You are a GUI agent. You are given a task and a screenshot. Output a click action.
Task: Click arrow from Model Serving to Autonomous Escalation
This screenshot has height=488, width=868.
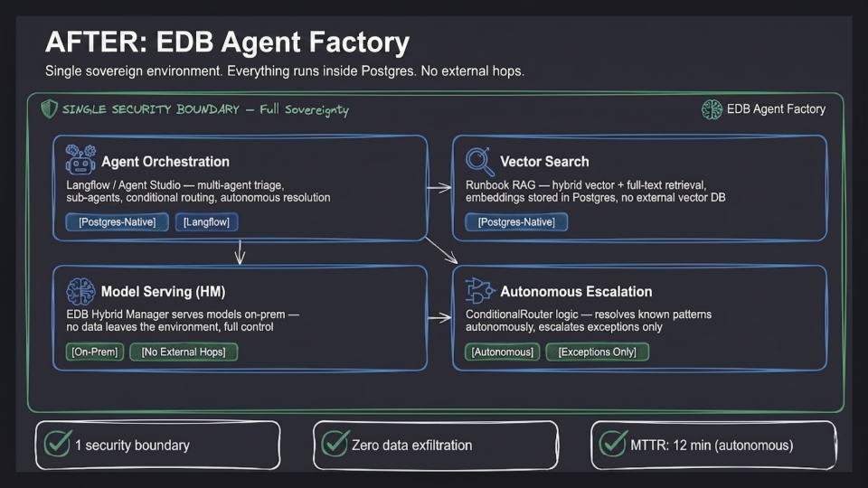(439, 318)
